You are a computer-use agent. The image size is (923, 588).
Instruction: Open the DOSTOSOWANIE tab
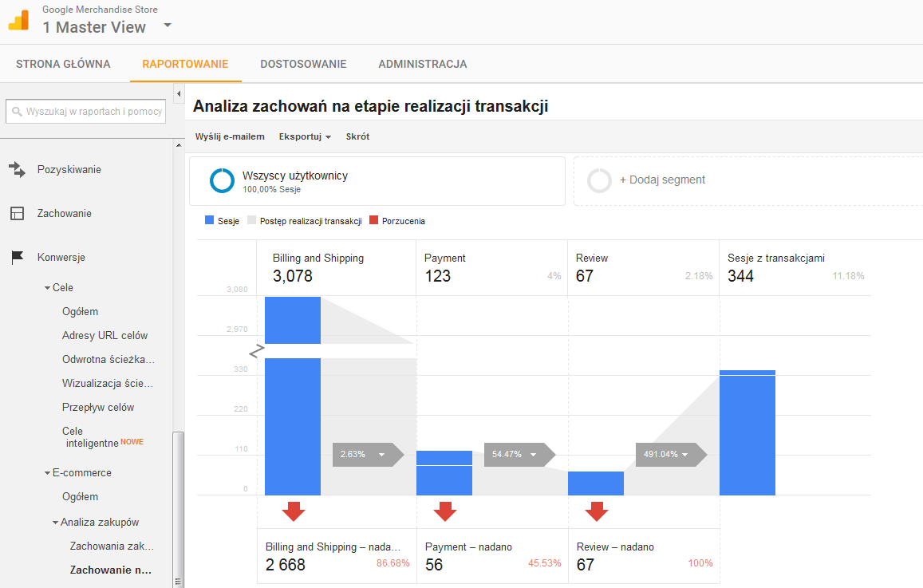click(x=303, y=64)
